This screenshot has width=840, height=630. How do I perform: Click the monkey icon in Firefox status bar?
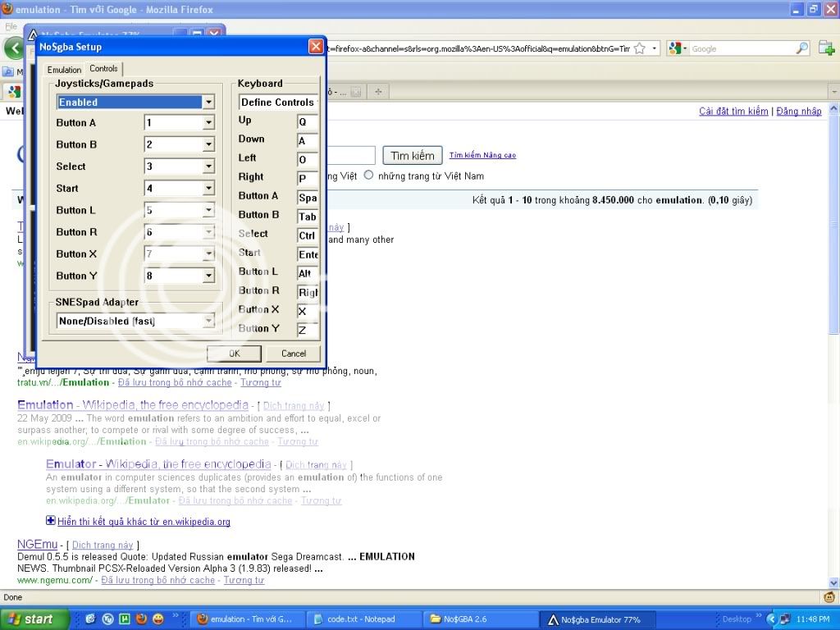[x=829, y=597]
